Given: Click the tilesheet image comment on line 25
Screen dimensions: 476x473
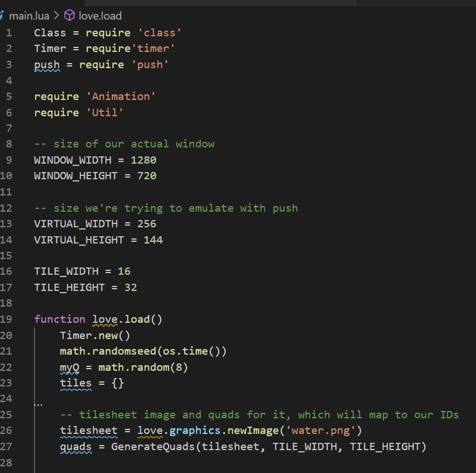Looking at the screenshot, I should [x=259, y=415].
